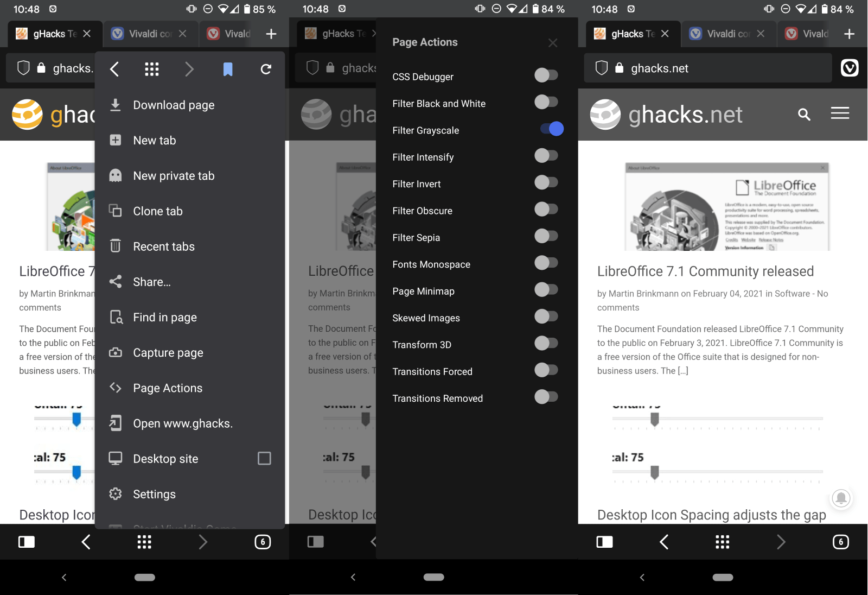Tap shield icon in left screen address bar
868x595 pixels.
23,68
